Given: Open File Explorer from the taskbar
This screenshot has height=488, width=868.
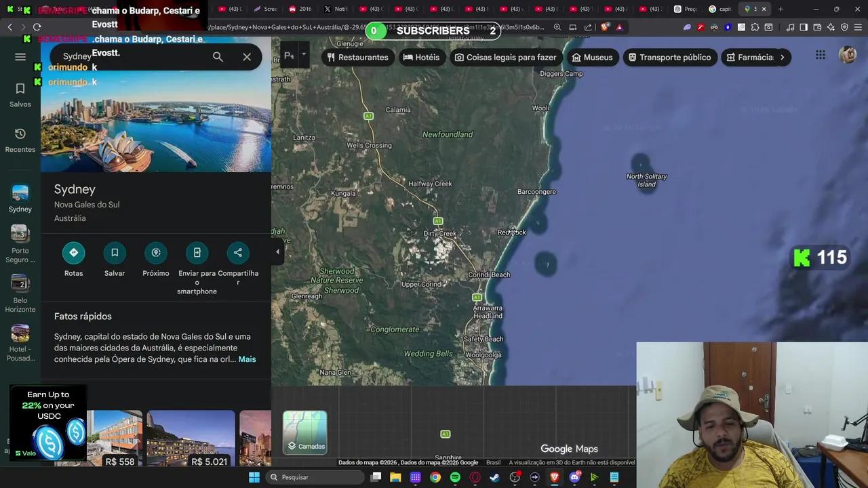Looking at the screenshot, I should 395,477.
